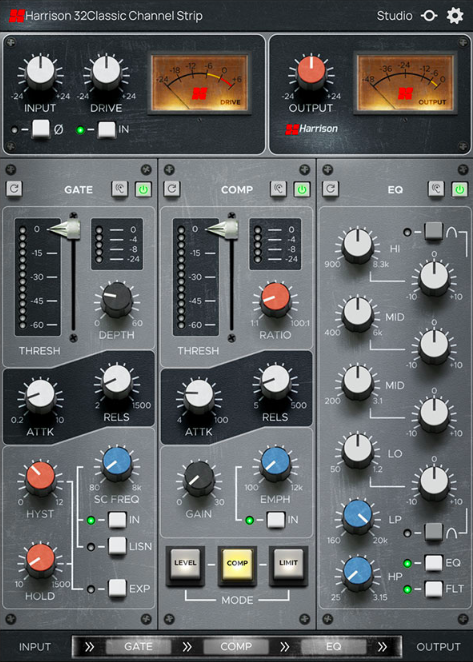Toggle the EMPH IN button
This screenshot has width=473, height=662.
[276, 520]
